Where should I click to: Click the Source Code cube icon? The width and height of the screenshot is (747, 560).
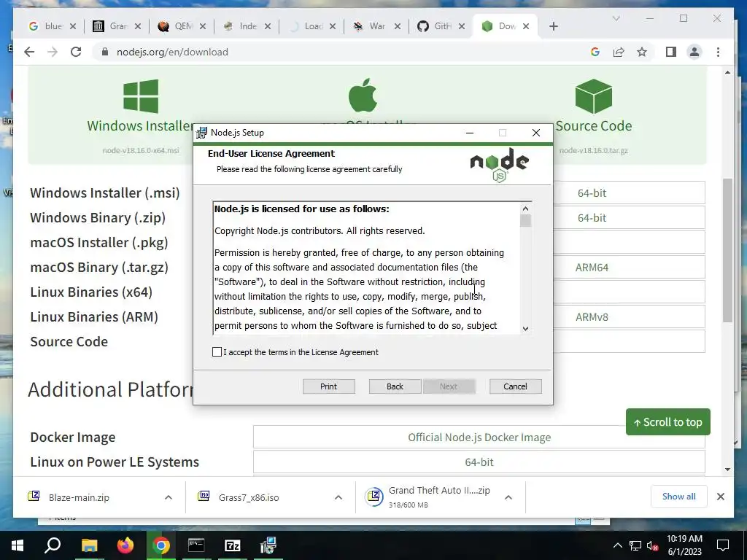click(594, 96)
